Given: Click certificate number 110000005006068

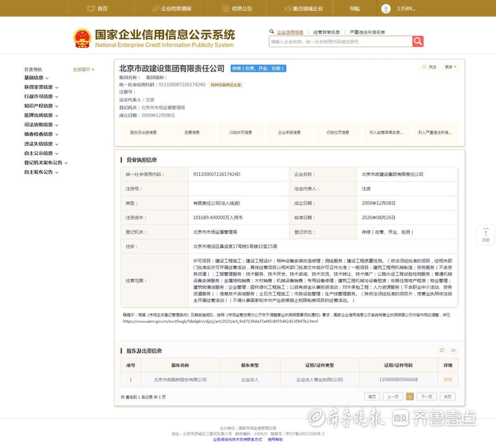Looking at the screenshot, I should click(398, 380).
